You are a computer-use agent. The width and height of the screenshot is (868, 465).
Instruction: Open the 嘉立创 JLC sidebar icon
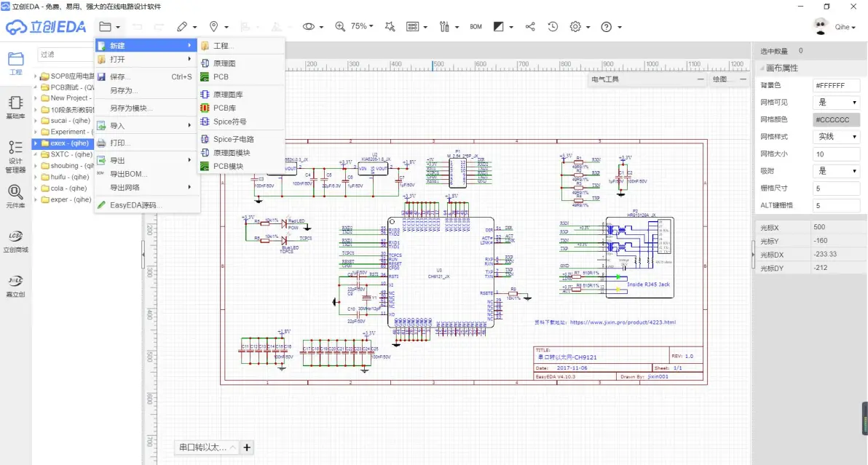pyautogui.click(x=15, y=286)
